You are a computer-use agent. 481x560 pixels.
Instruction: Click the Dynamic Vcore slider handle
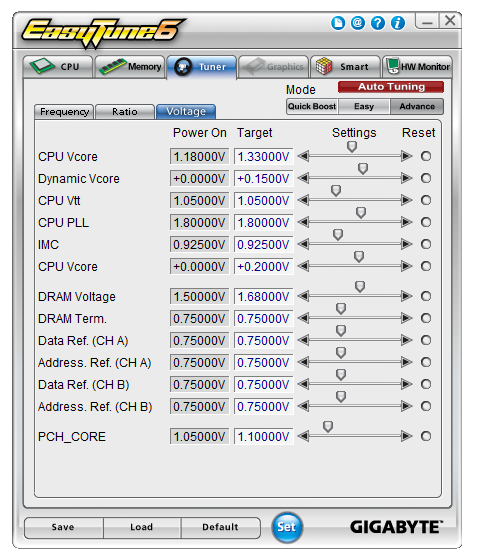click(x=363, y=169)
